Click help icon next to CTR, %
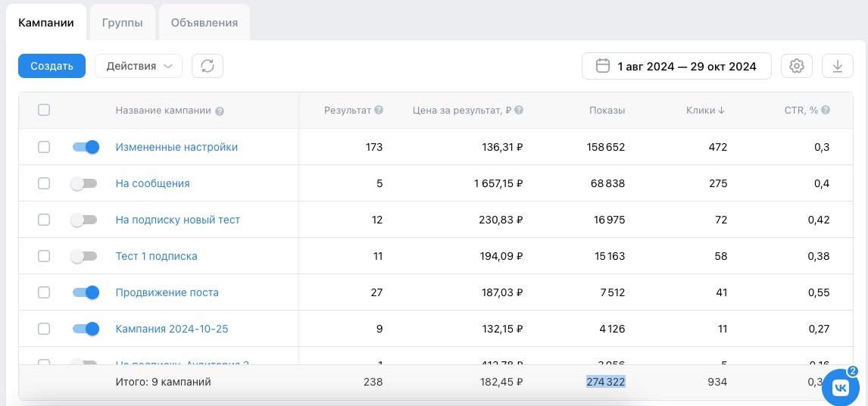The image size is (868, 406). point(826,111)
